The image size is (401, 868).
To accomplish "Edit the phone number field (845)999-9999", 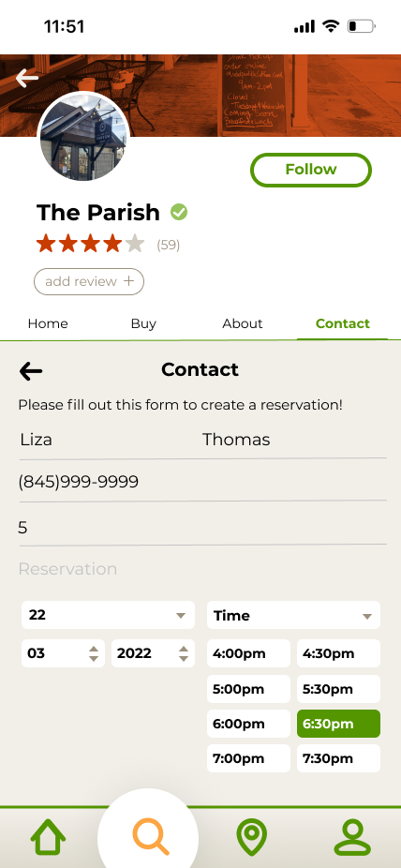I will [203, 482].
